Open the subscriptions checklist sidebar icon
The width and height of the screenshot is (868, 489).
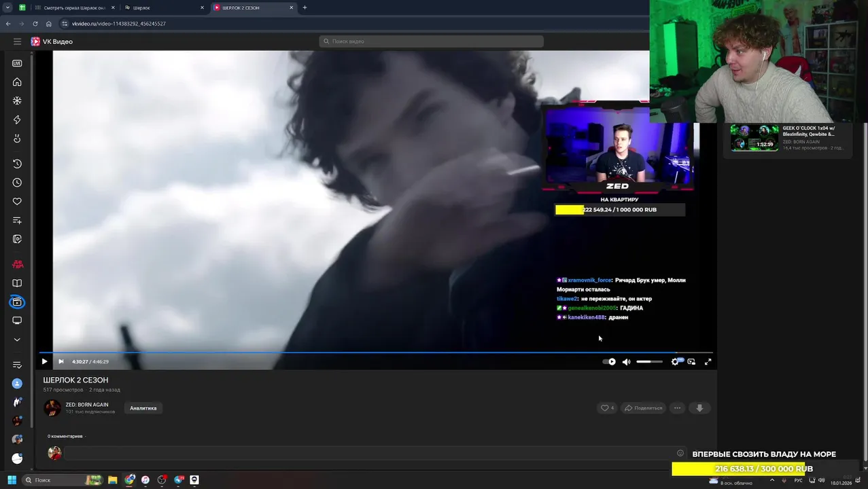click(17, 365)
